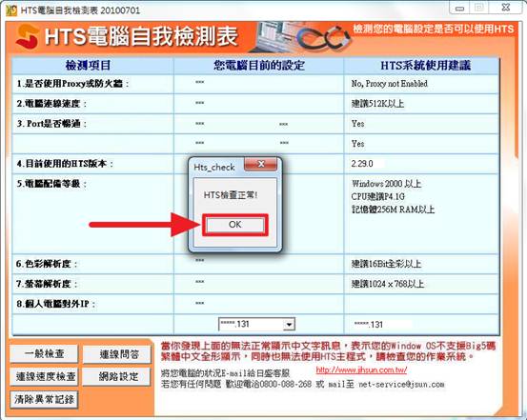The height and width of the screenshot is (420, 527).
Task: Close the Hts_check popup with X
Action: [261, 164]
